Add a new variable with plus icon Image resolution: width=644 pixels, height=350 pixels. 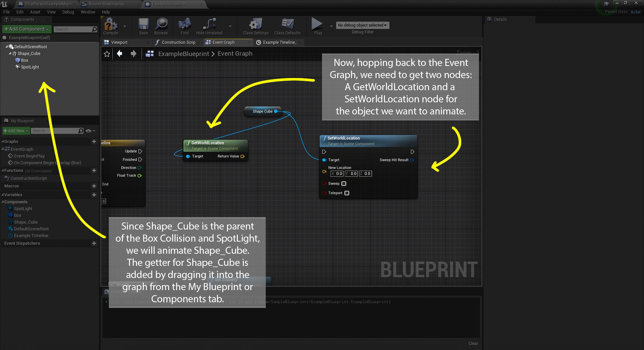[94, 195]
